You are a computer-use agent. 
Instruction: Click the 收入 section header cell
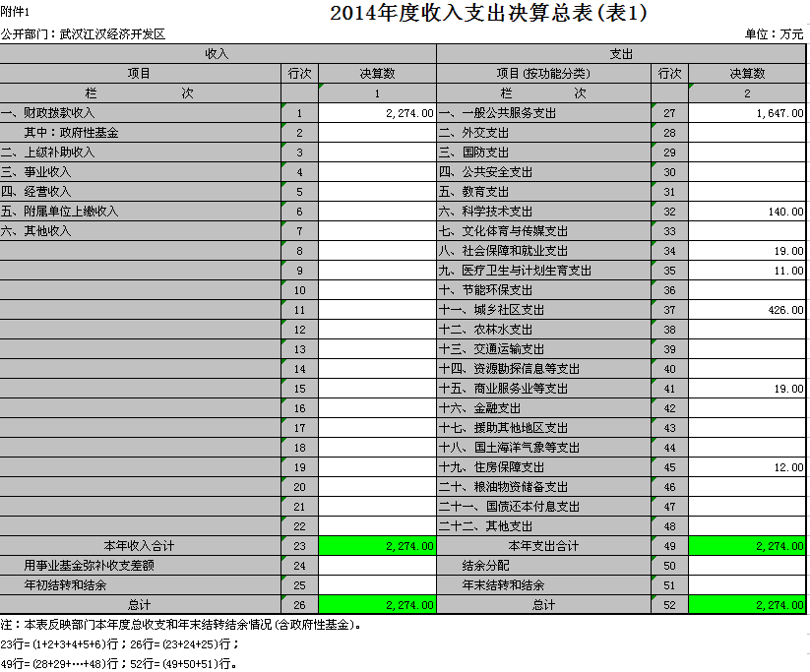coord(218,54)
